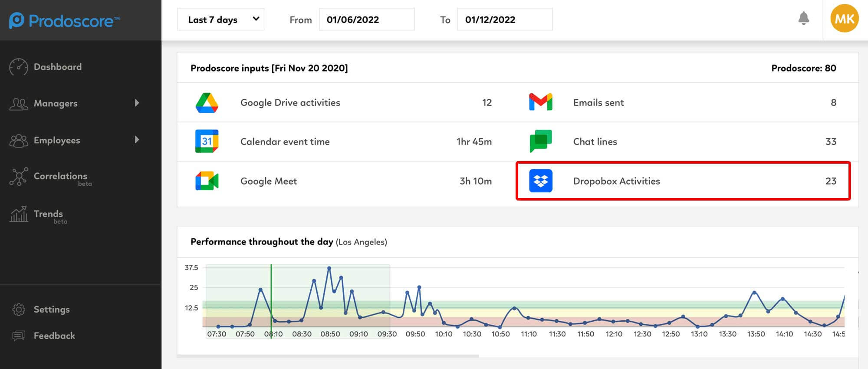Click the Google Meet icon
The height and width of the screenshot is (369, 868).
point(207,181)
